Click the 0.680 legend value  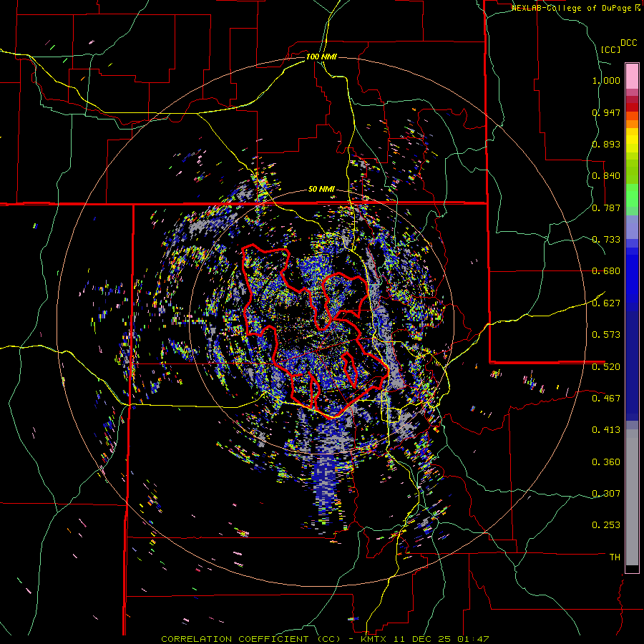pos(606,271)
